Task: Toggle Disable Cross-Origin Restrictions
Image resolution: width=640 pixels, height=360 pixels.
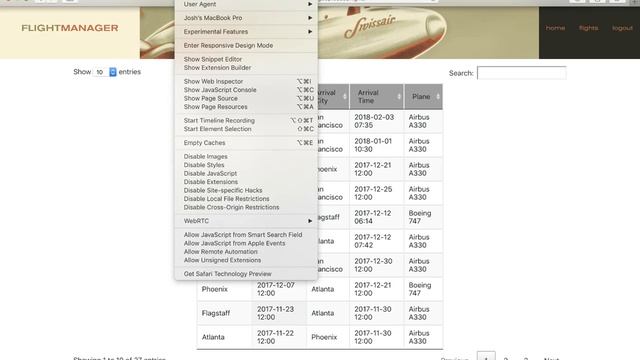Action: (246, 207)
